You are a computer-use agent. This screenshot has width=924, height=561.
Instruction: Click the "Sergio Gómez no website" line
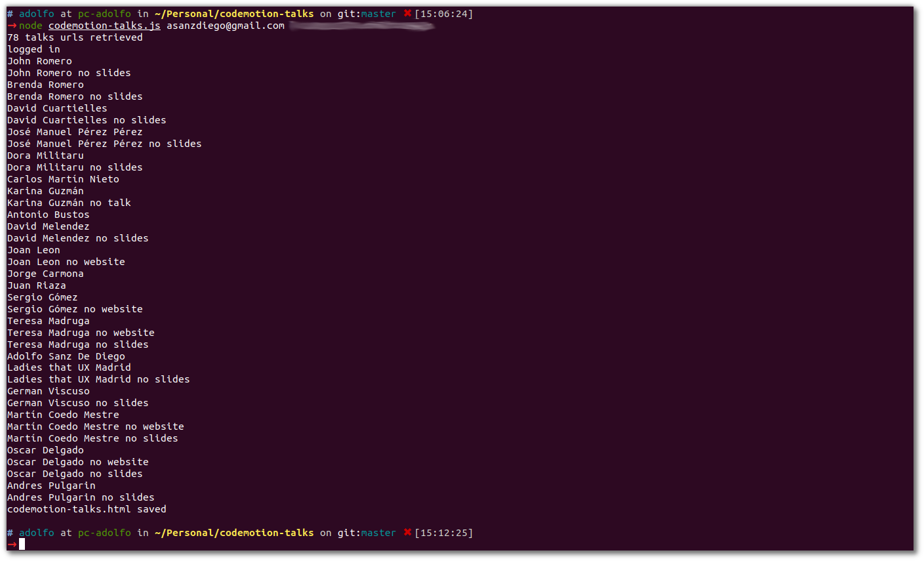[x=75, y=309]
